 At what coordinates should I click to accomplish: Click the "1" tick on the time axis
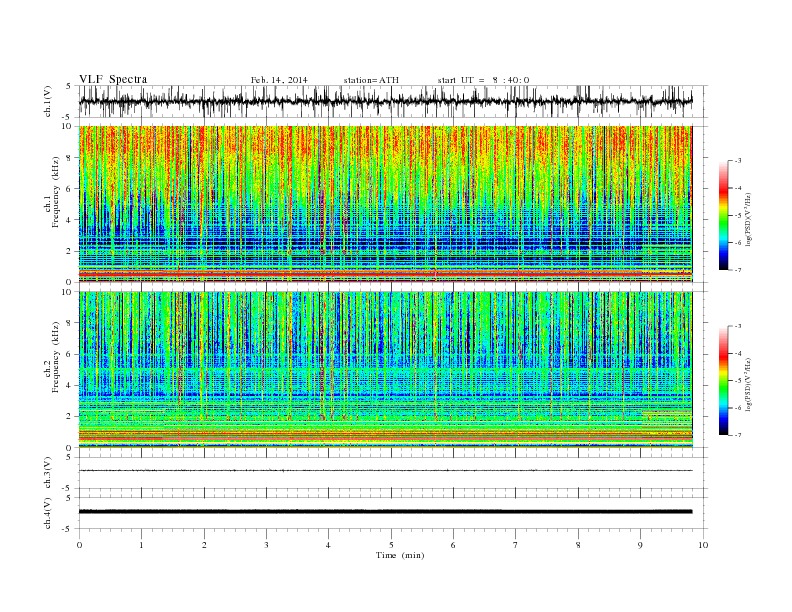coord(141,545)
